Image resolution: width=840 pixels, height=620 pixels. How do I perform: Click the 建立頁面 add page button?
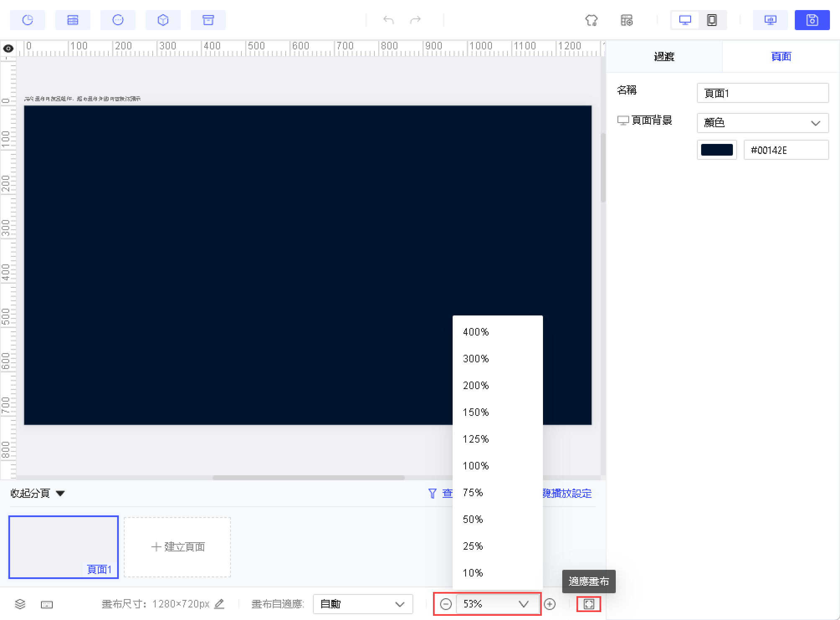click(x=178, y=547)
